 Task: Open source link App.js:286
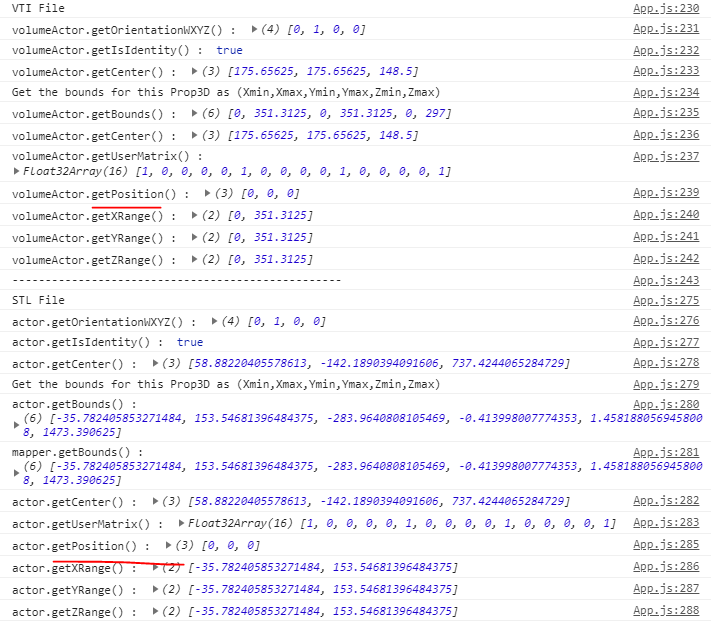click(x=666, y=567)
